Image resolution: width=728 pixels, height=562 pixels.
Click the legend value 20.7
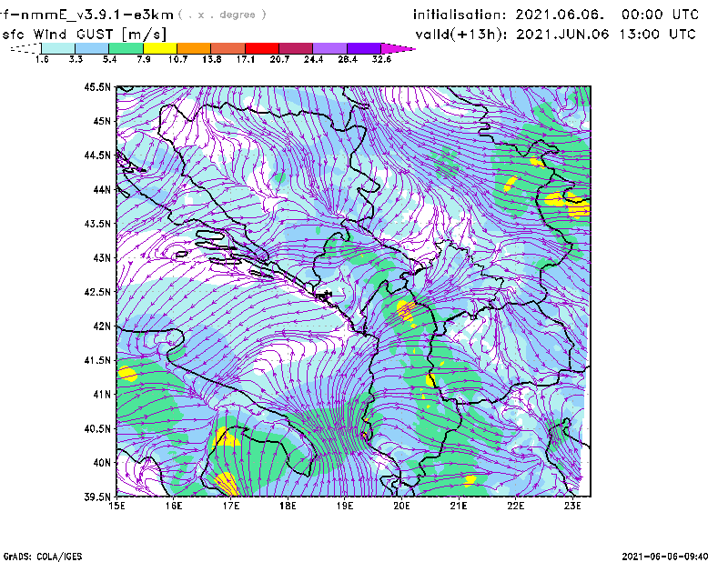pos(279,59)
